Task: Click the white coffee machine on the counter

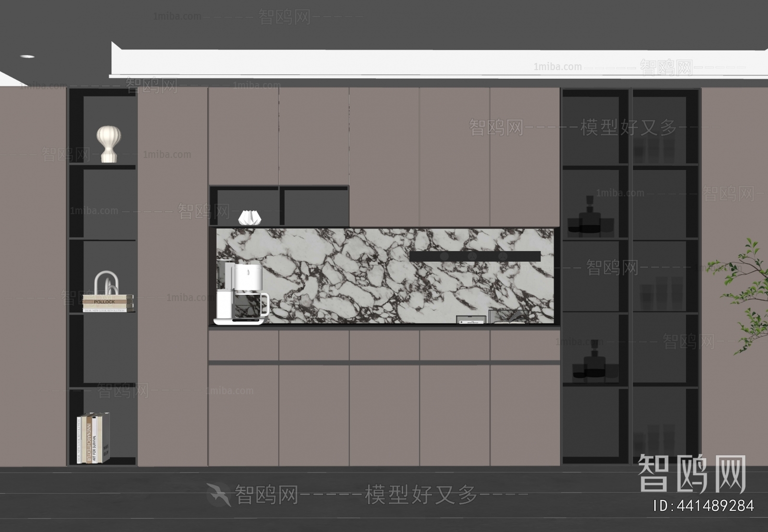Action: click(x=241, y=292)
